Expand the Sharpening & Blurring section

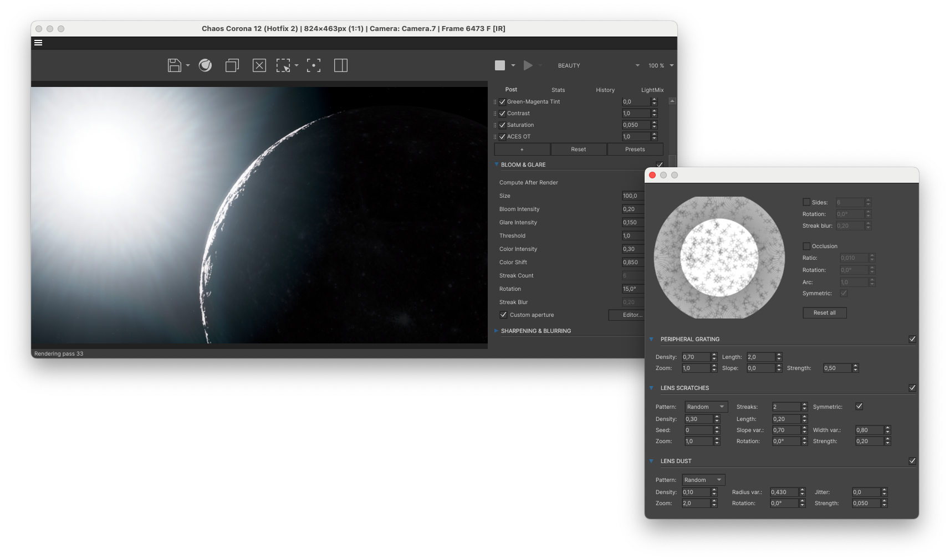coord(497,331)
